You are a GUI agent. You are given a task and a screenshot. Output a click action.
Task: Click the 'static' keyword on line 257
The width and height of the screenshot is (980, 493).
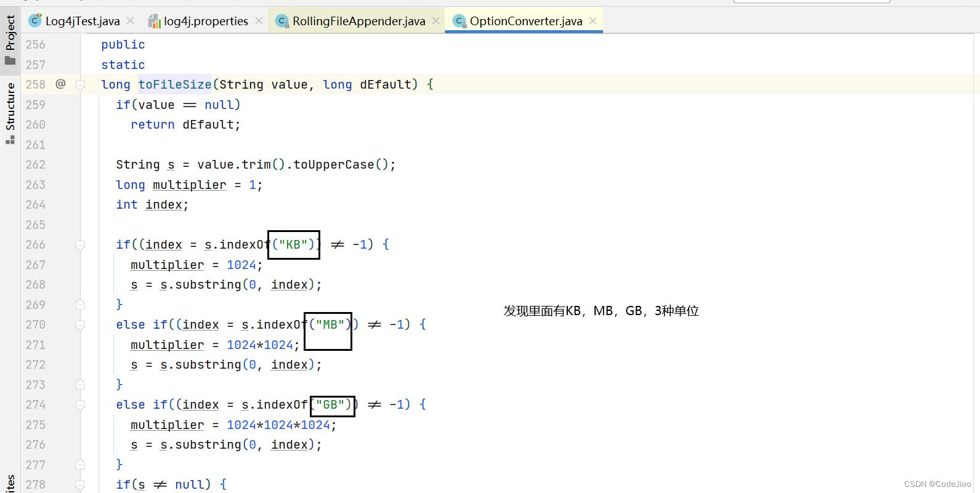pos(123,65)
